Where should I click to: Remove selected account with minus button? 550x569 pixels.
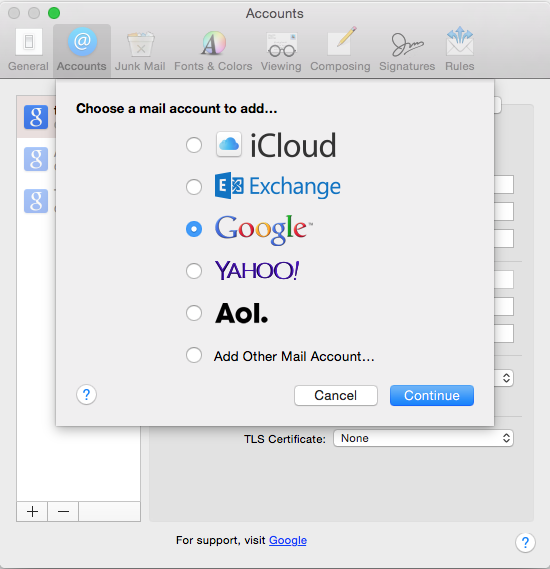63,512
